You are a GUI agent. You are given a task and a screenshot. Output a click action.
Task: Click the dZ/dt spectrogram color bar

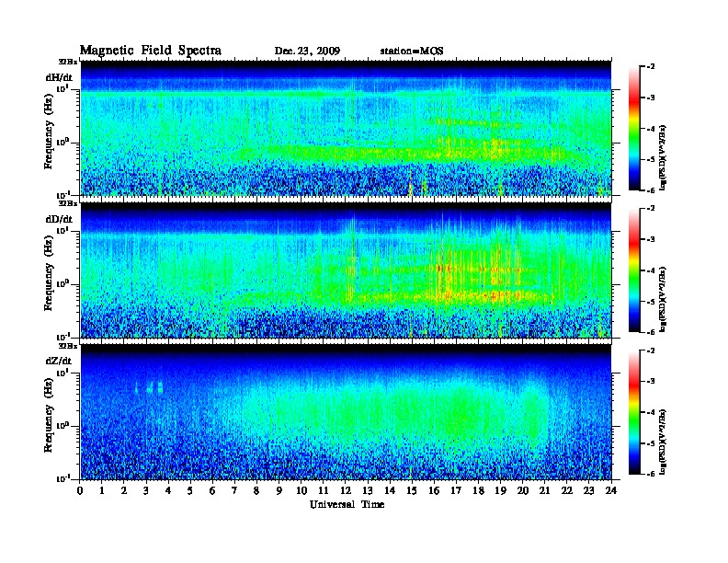634,412
